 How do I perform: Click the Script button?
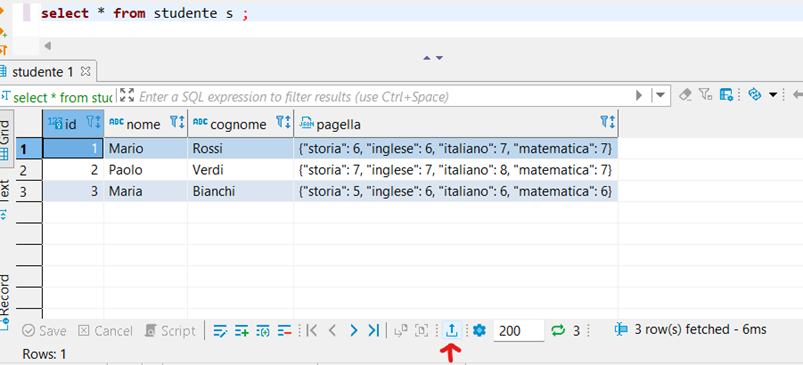[x=171, y=331]
